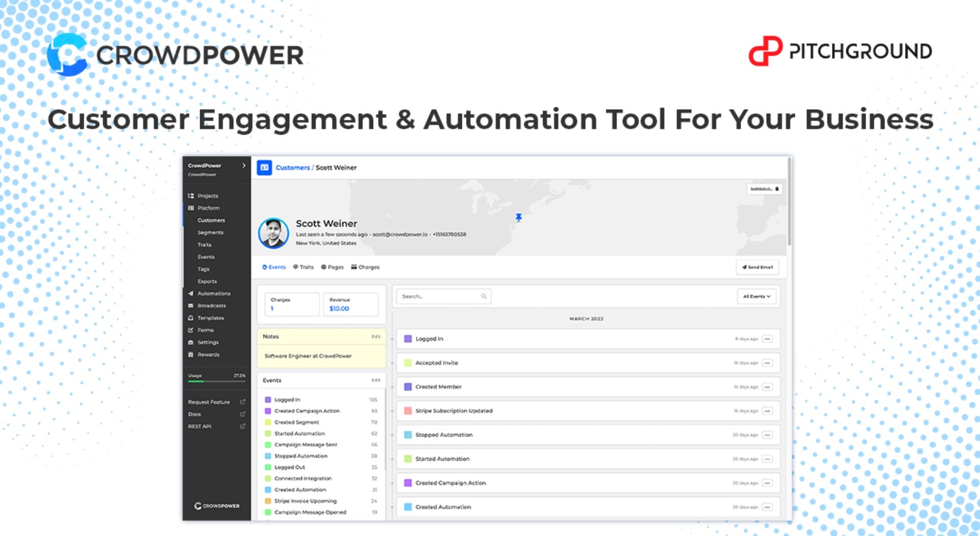Switch to the Traits tab
980x536 pixels.
(304, 267)
